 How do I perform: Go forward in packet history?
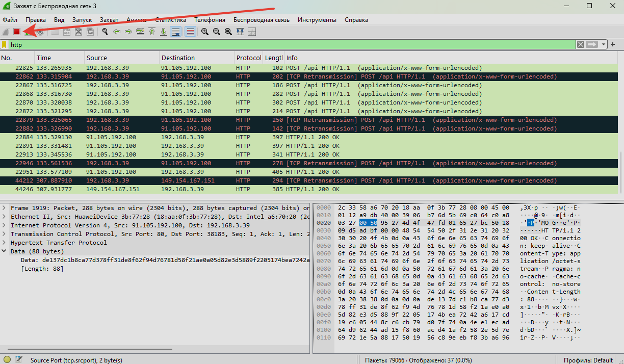(128, 32)
